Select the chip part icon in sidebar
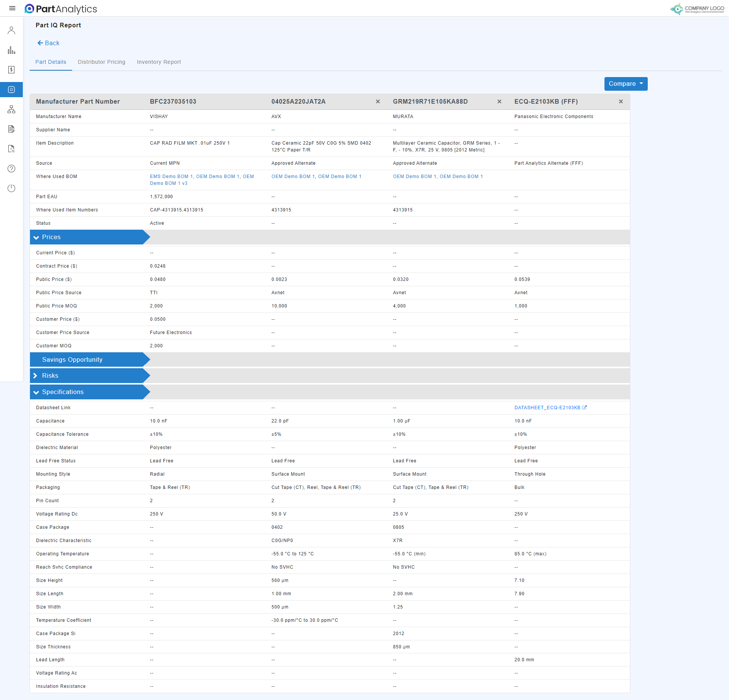This screenshot has width=729, height=700. coord(11,90)
